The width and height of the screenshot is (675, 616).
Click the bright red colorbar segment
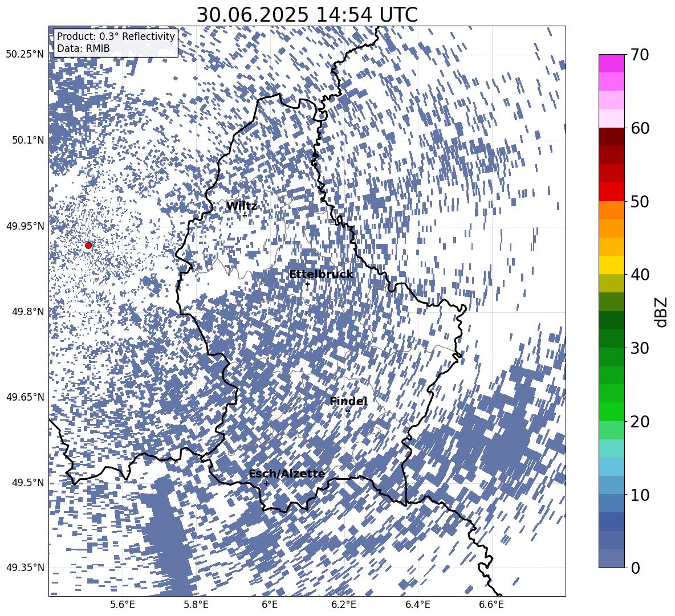(x=611, y=192)
